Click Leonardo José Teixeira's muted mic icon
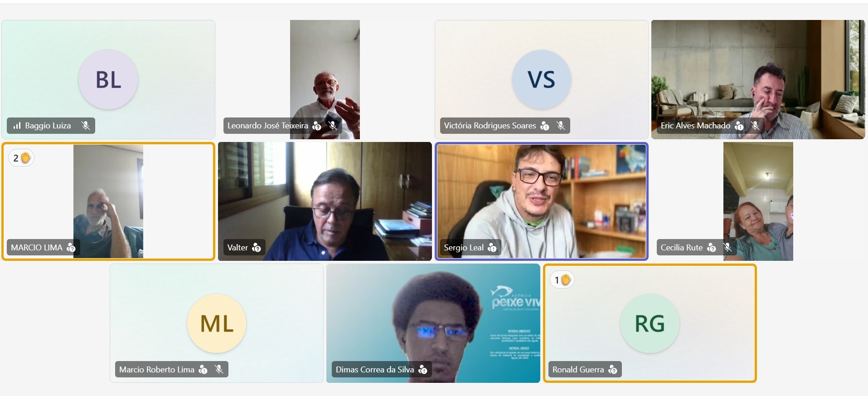 [333, 126]
